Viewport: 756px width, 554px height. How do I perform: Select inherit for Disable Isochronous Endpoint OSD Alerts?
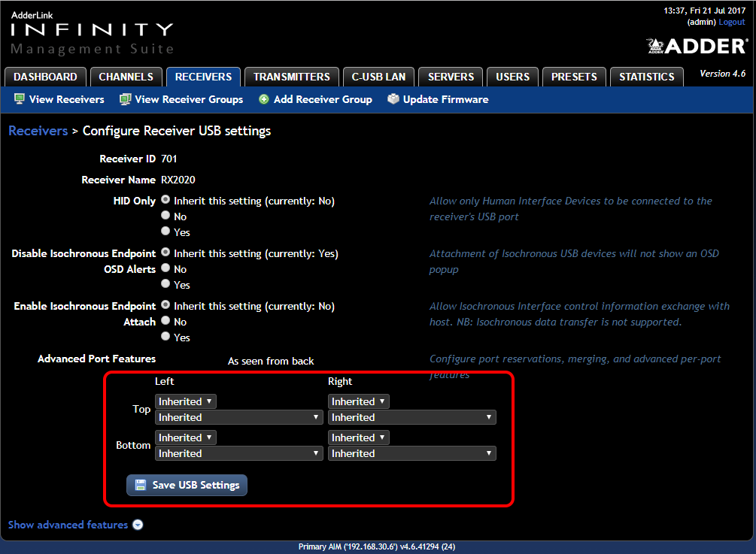[165, 252]
